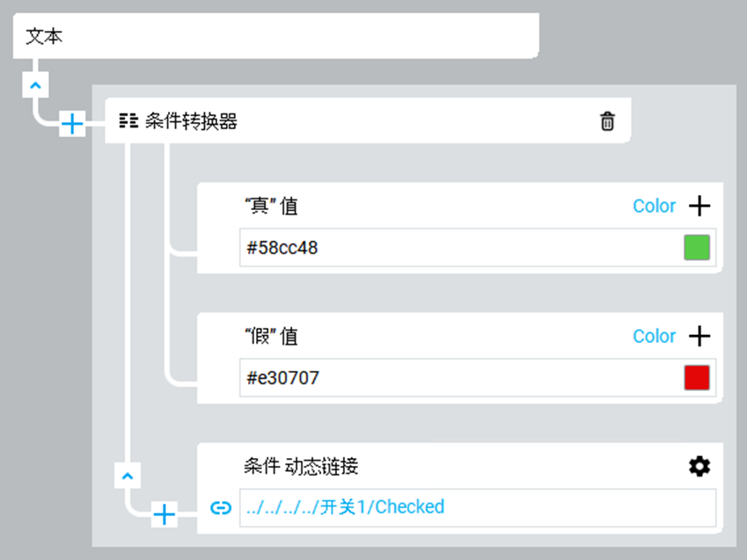The image size is (747, 560).
Task: Open the green #58cc48 color swatch
Action: click(696, 248)
